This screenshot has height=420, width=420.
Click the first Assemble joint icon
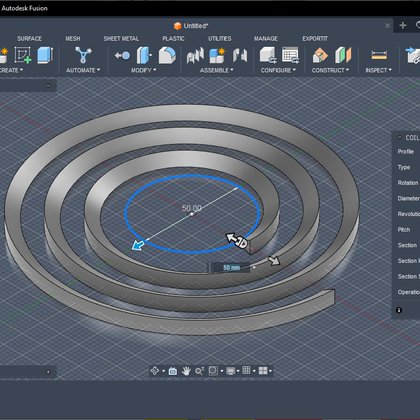point(195,55)
